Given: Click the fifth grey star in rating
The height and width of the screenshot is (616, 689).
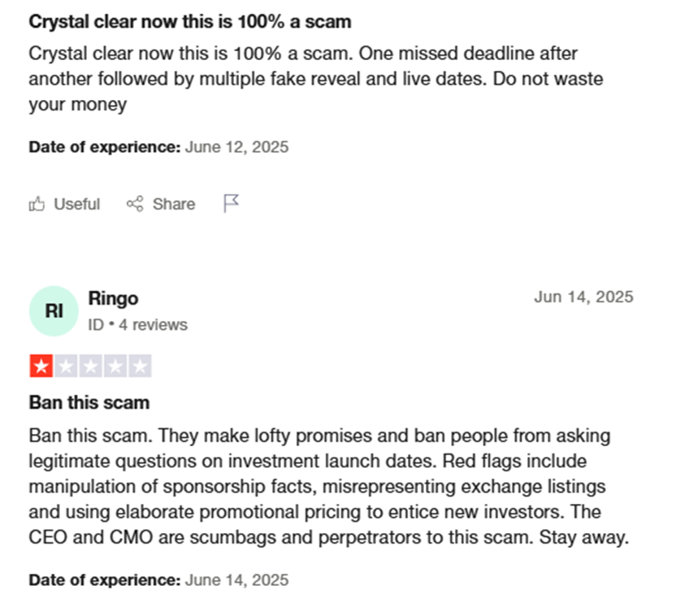Looking at the screenshot, I should (141, 366).
